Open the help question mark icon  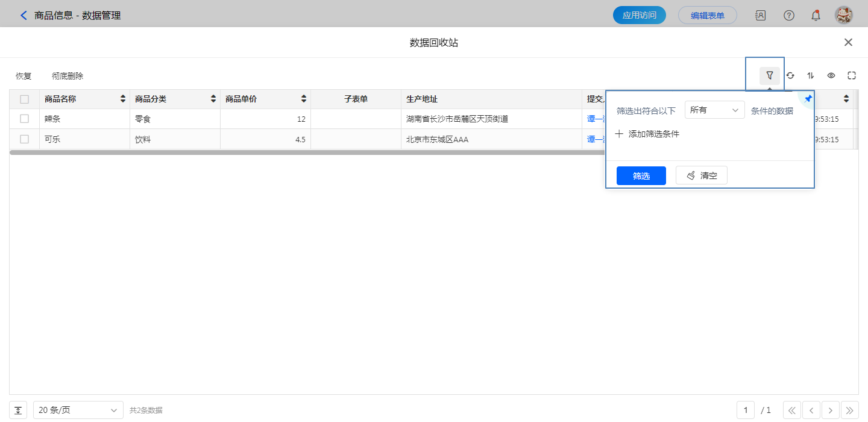[x=788, y=16]
